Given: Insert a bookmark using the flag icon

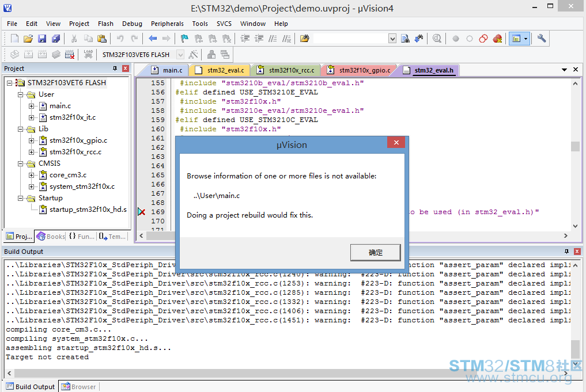Looking at the screenshot, I should [x=184, y=39].
